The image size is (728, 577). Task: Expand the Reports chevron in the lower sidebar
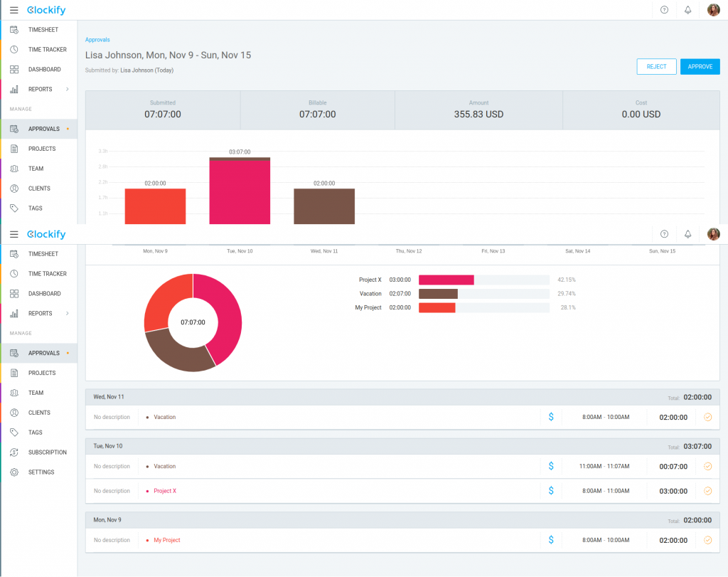click(68, 314)
